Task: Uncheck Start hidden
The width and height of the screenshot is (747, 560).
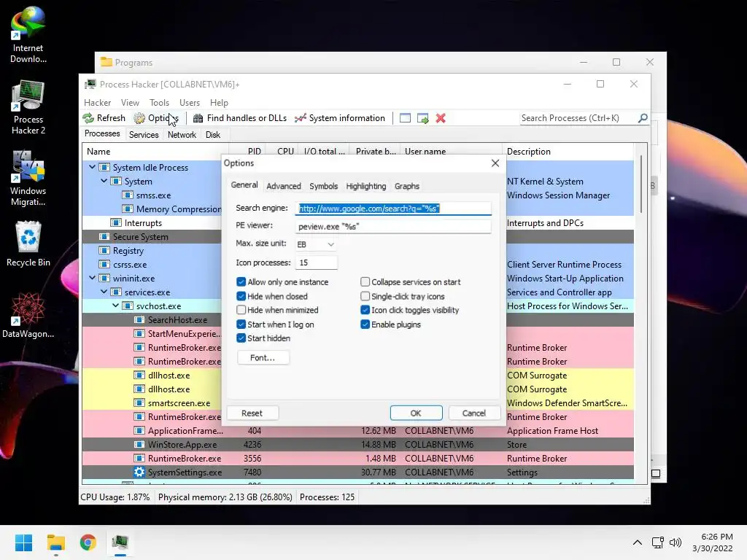Action: [x=241, y=338]
